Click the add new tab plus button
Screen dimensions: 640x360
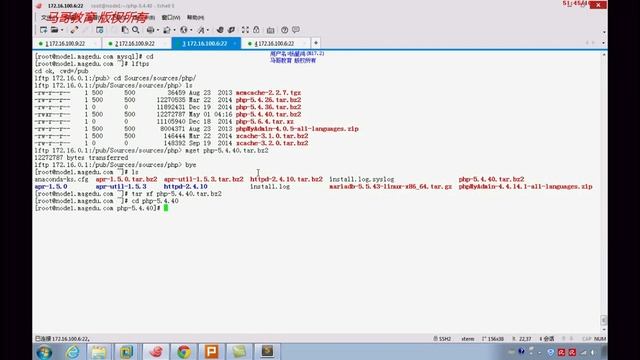[316, 43]
